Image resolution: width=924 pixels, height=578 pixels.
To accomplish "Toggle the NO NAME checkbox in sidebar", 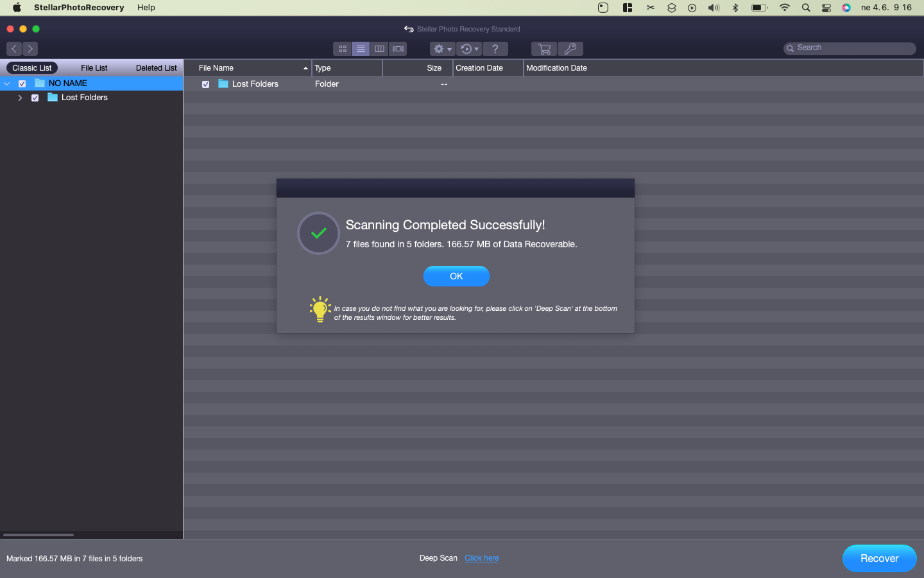I will (22, 83).
